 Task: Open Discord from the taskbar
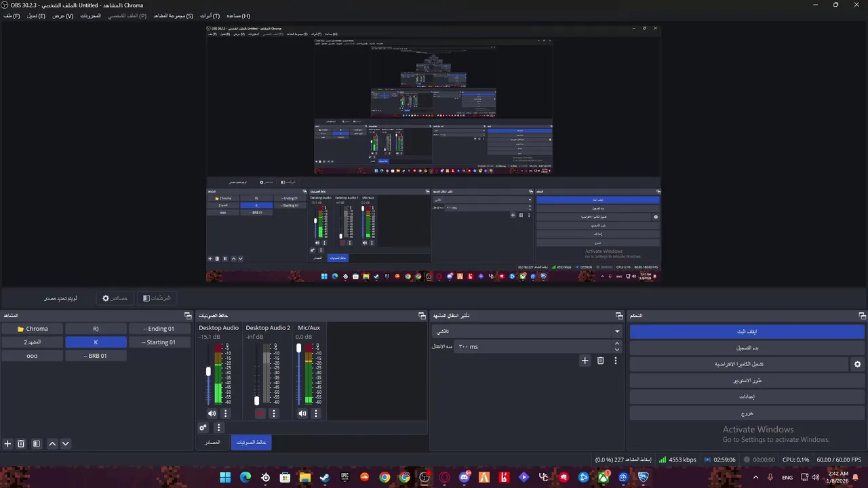[x=465, y=477]
